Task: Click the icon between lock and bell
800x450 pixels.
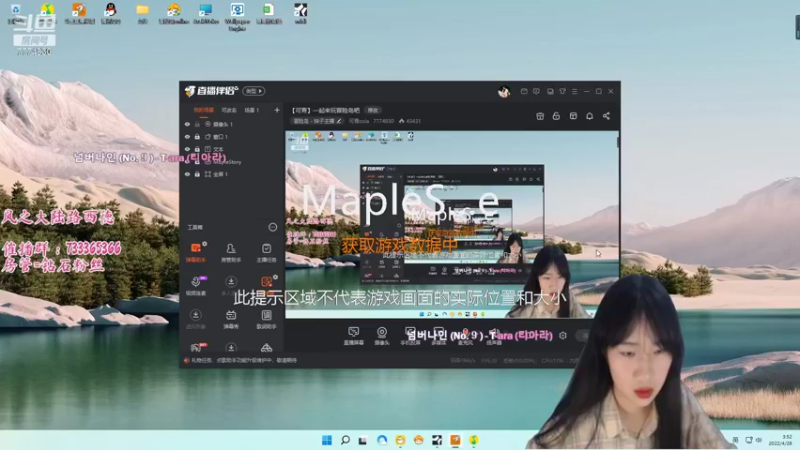Action: (573, 116)
